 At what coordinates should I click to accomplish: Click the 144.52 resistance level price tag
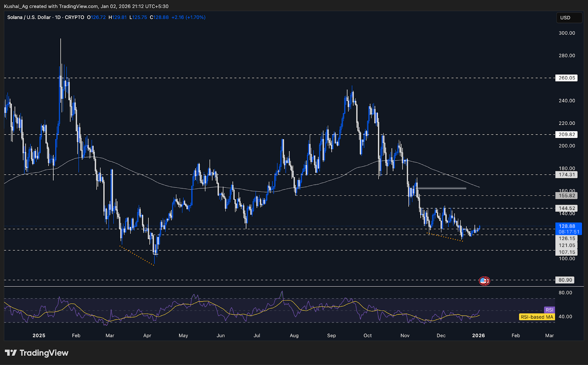[x=566, y=208]
